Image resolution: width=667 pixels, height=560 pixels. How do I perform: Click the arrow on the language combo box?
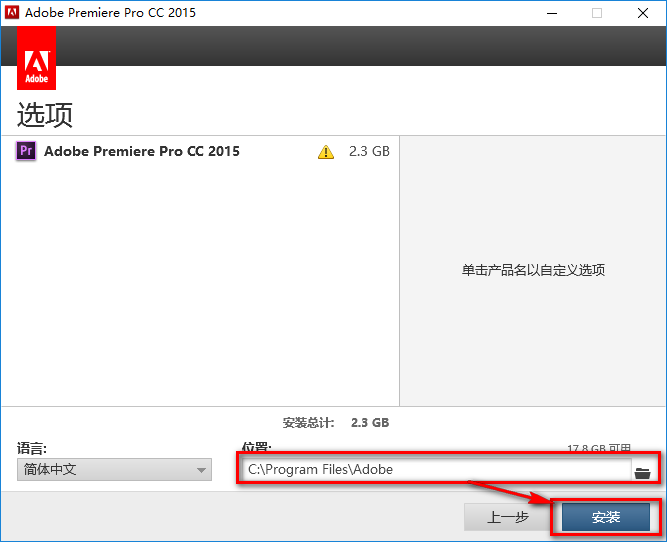pos(201,469)
